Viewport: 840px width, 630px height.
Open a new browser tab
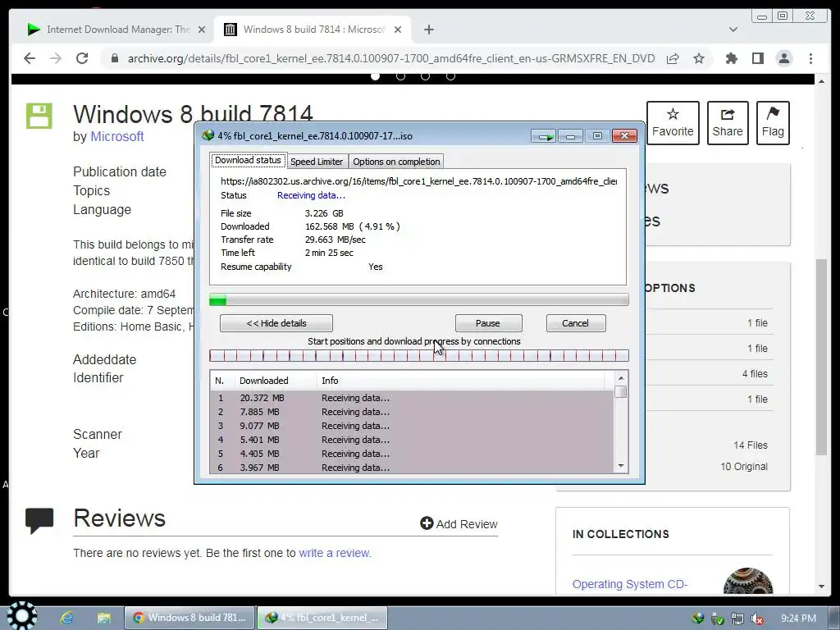click(428, 30)
